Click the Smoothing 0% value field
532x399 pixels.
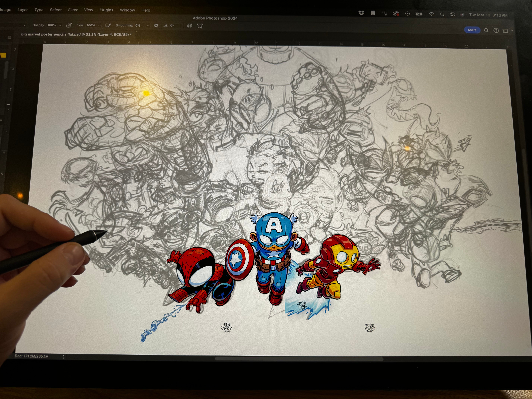point(140,26)
